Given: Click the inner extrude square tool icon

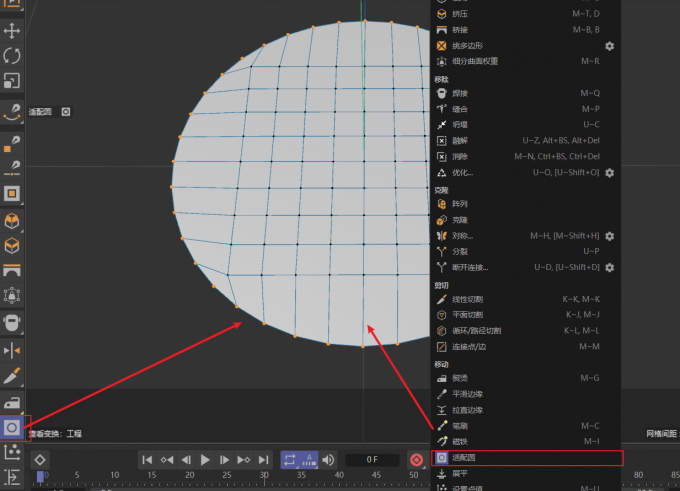Looking at the screenshot, I should (12, 193).
